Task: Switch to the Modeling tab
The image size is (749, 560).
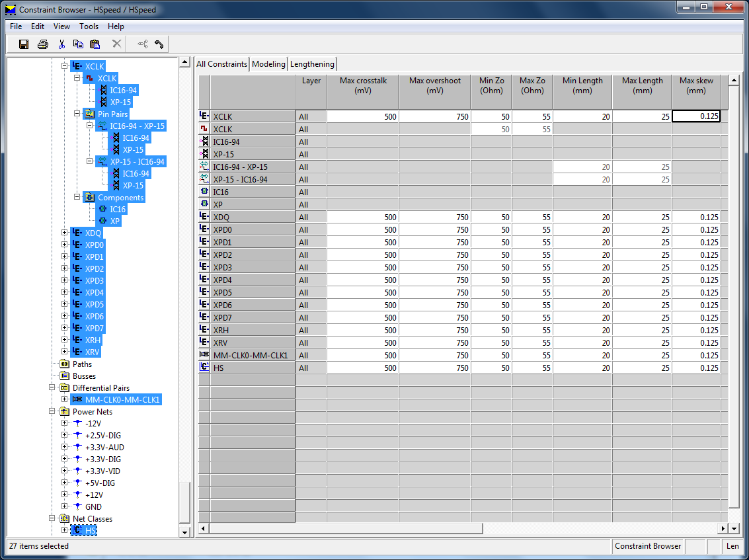Action: pyautogui.click(x=268, y=64)
